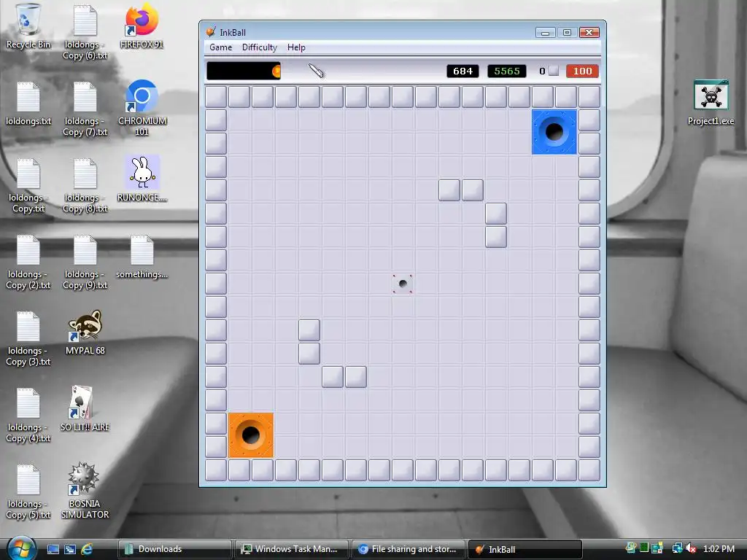Image resolution: width=747 pixels, height=560 pixels.
Task: Select the FIREFOX 91 desktop shortcut
Action: click(x=142, y=26)
